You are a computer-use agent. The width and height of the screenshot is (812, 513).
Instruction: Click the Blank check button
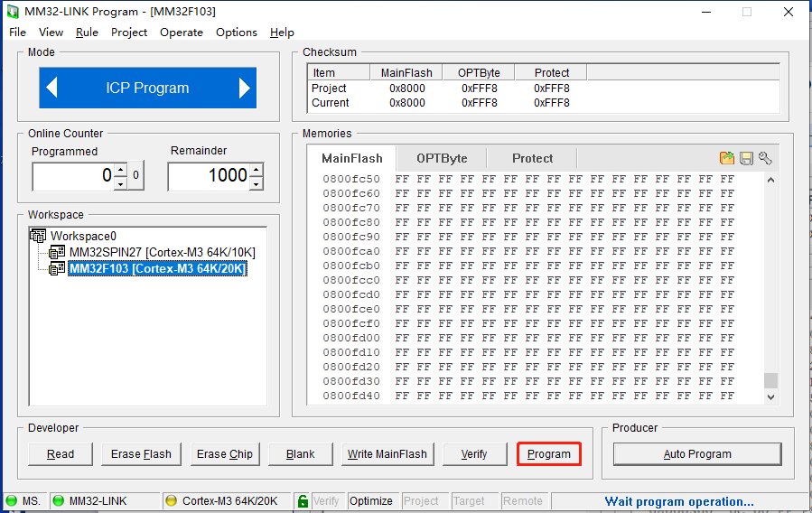[x=301, y=454]
